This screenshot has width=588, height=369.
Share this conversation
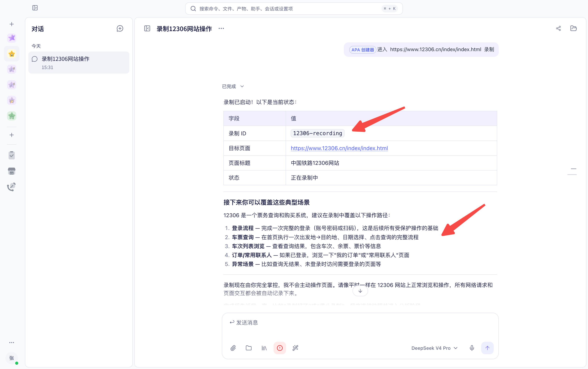click(558, 29)
